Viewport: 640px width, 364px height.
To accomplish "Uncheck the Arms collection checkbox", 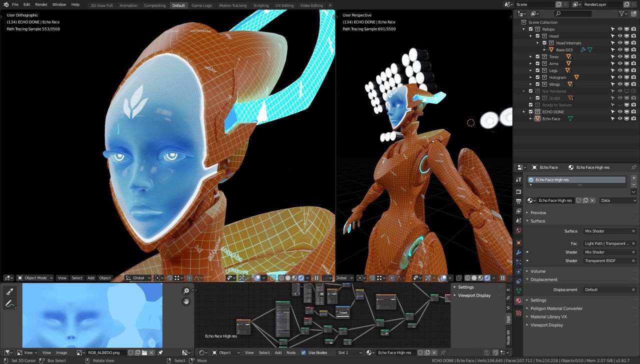I will pyautogui.click(x=537, y=63).
